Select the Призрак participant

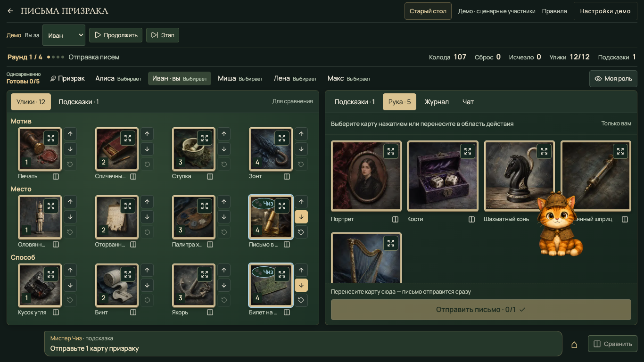pyautogui.click(x=67, y=78)
